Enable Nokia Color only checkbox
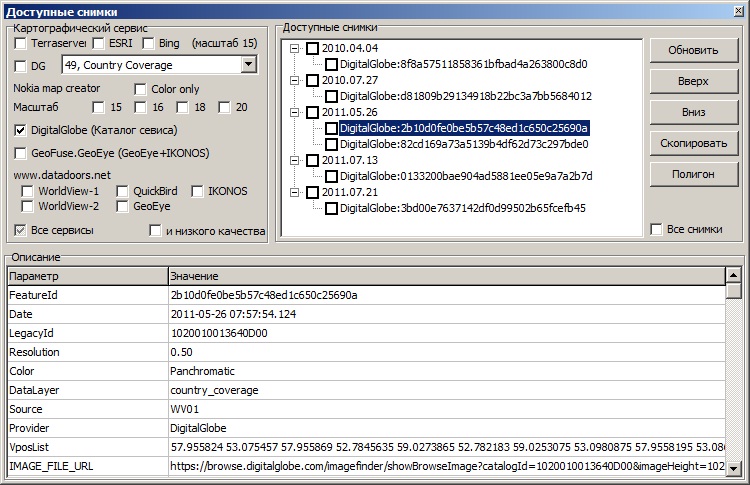 pyautogui.click(x=141, y=90)
